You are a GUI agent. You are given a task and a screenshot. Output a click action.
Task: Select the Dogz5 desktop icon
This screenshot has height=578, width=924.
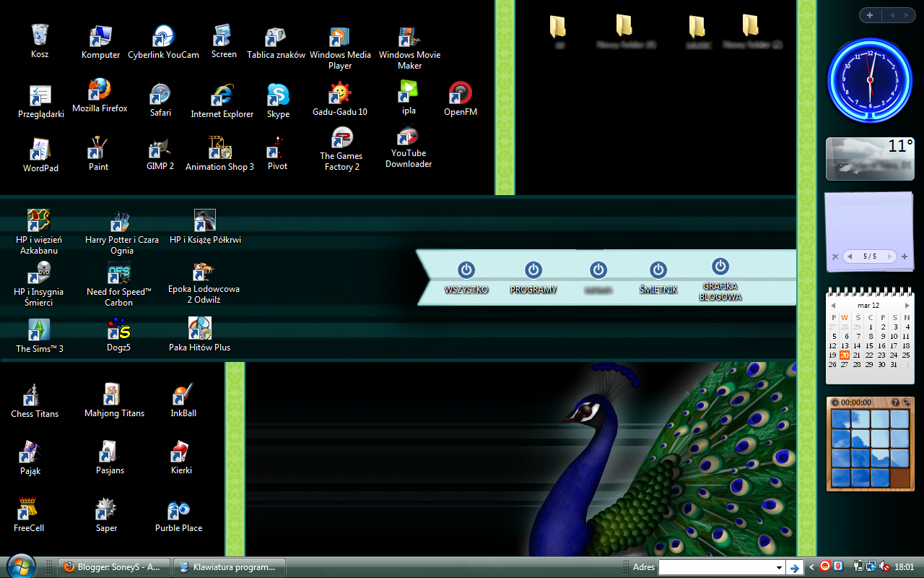pos(119,335)
